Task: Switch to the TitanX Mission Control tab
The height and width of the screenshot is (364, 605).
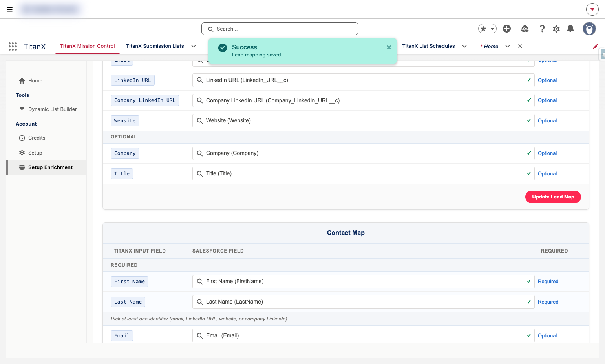Action: tap(88, 46)
